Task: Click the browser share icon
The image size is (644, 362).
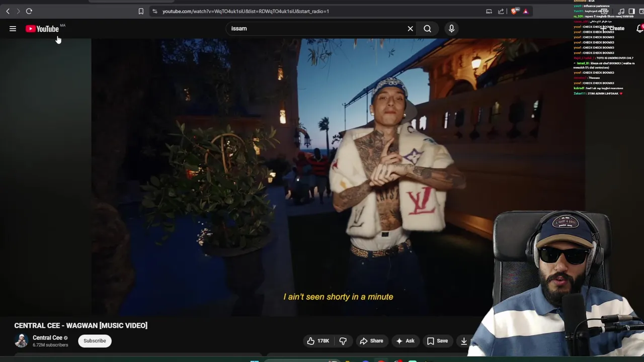Action: click(x=501, y=11)
